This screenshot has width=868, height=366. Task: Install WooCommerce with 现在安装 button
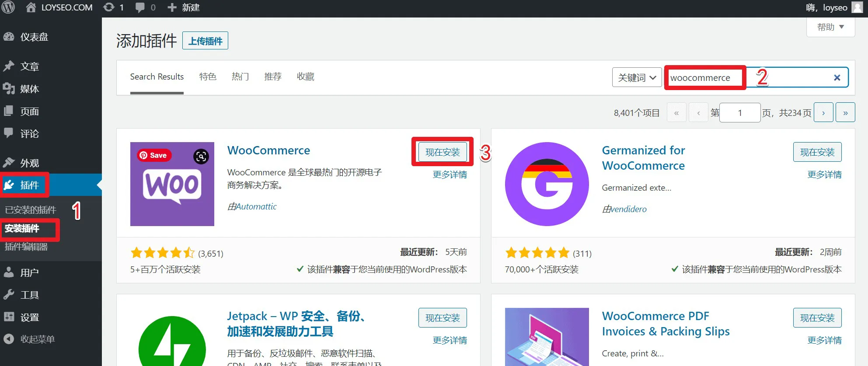tap(443, 152)
